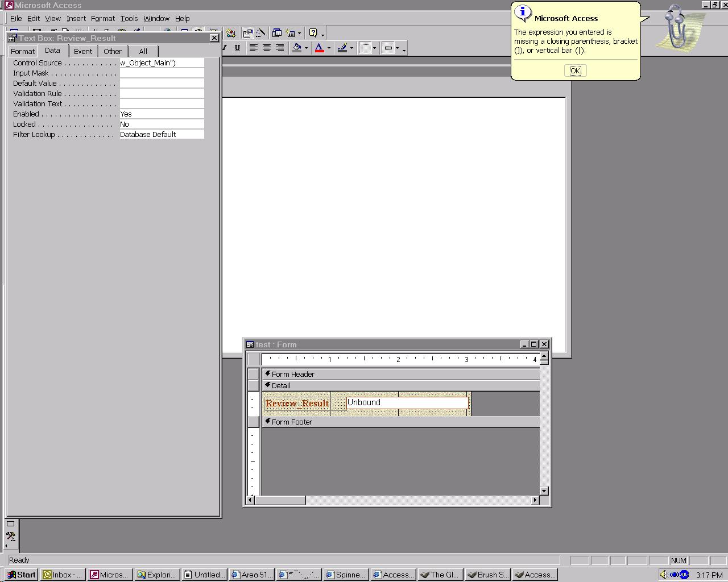This screenshot has width=728, height=582.
Task: Open the New Object dropdown arrow
Action: tap(299, 34)
